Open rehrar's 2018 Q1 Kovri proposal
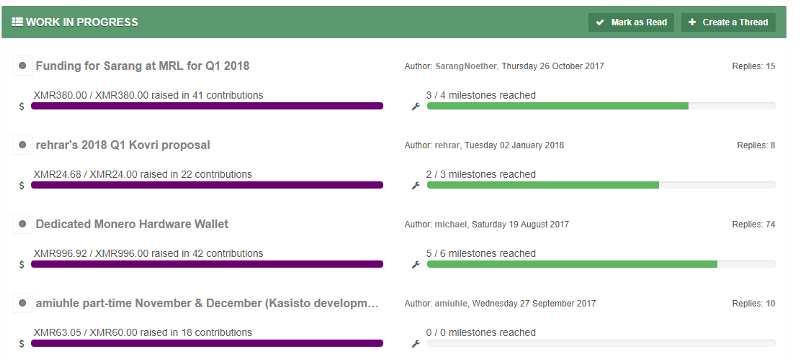800x361 pixels. click(123, 145)
